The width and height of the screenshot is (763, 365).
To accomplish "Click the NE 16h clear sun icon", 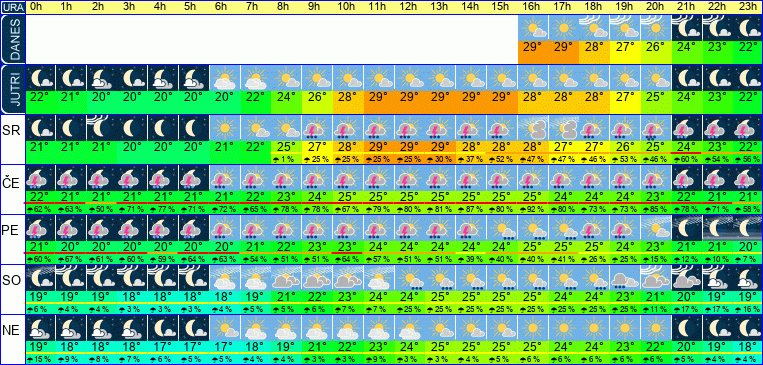I will pyautogui.click(x=533, y=328).
